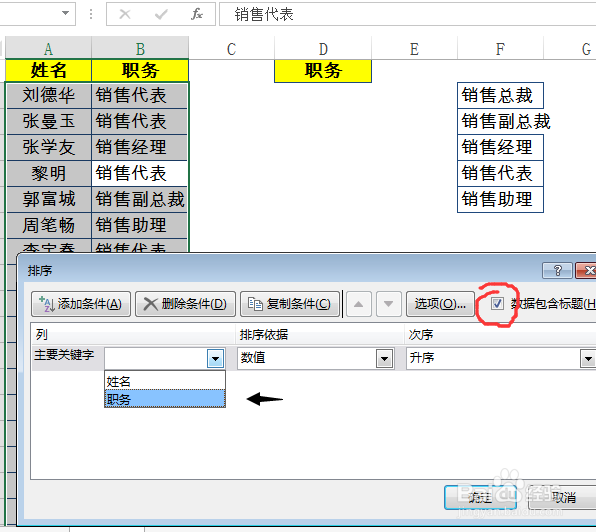The height and width of the screenshot is (532, 596).
Task: Click the 确定 button in sort dialog
Action: click(480, 497)
